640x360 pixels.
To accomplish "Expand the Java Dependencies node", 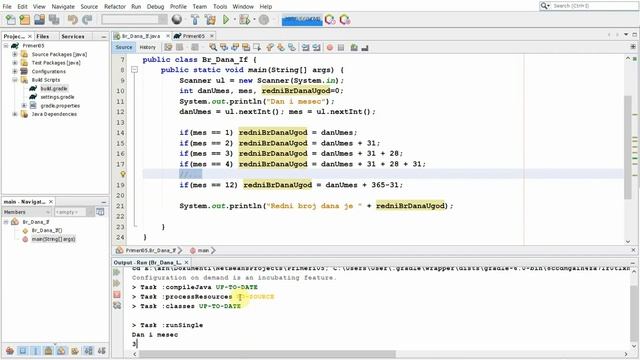I will tap(15, 114).
